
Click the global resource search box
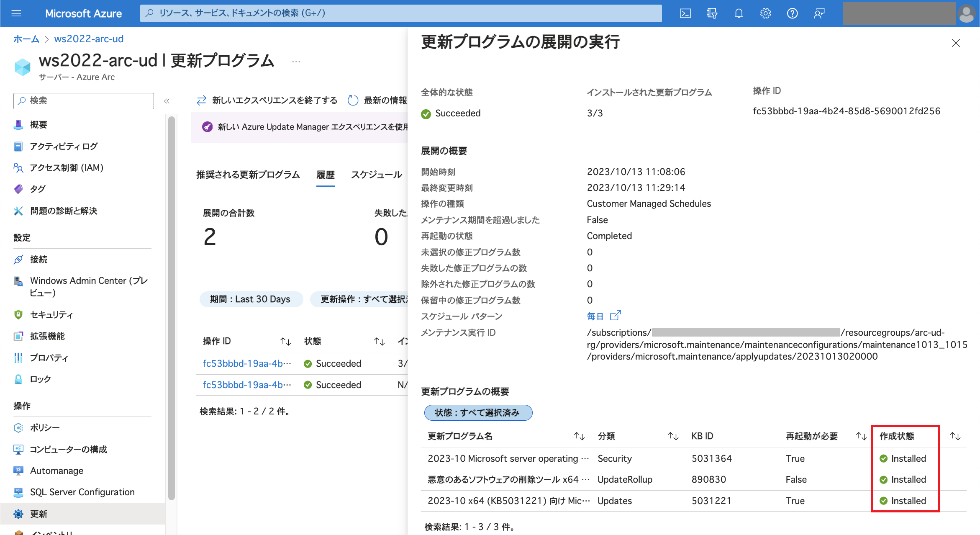pos(401,13)
